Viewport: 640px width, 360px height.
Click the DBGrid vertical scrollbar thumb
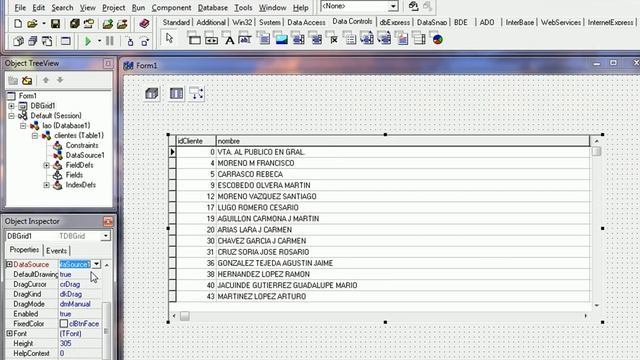596,151
